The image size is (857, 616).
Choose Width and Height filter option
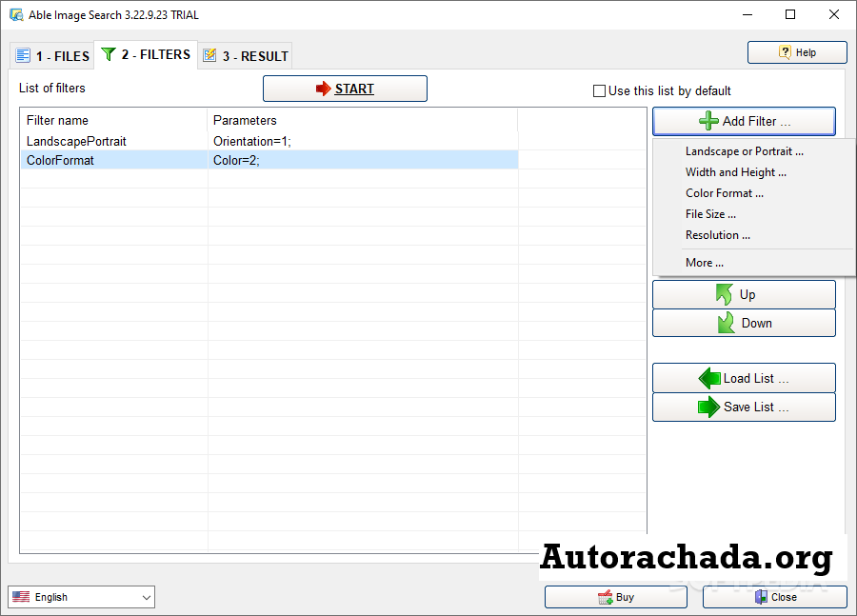pos(736,172)
